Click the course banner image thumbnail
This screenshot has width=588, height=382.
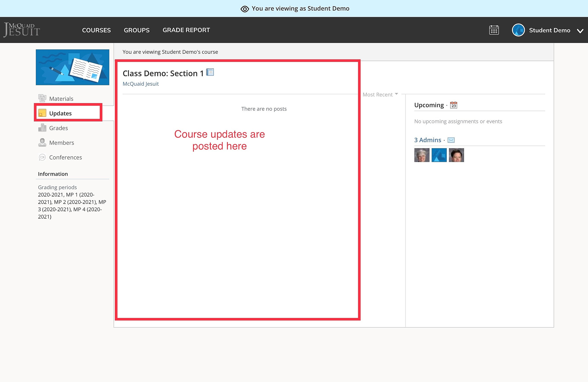(x=72, y=67)
